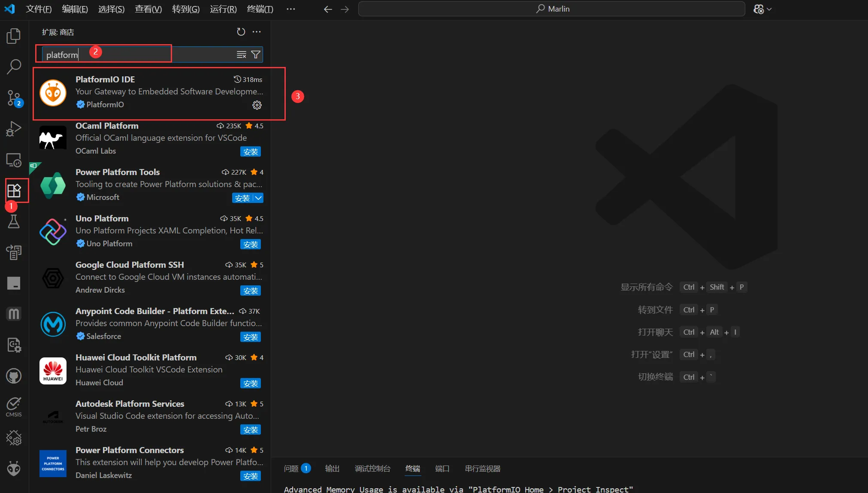Open PlatformIO alien icon in the activity bar
This screenshot has height=493, width=868.
tap(14, 469)
